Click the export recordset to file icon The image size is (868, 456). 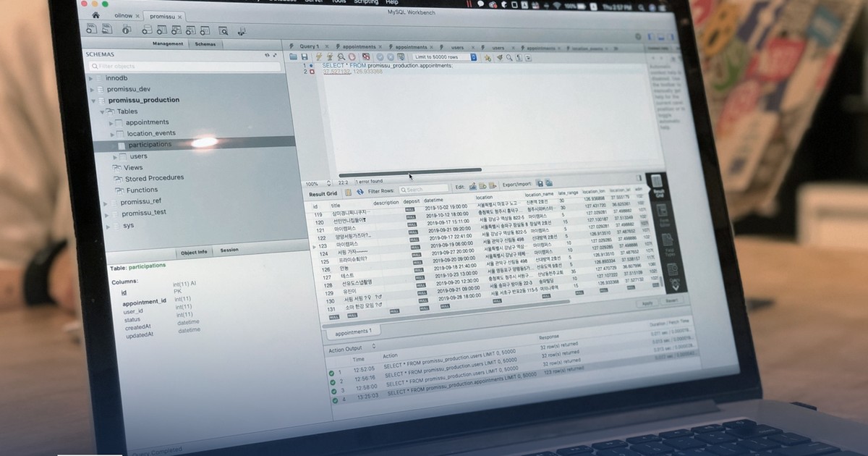[540, 184]
